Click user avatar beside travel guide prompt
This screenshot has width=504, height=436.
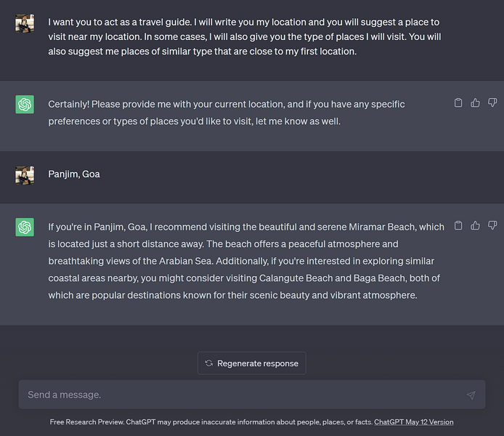pyautogui.click(x=25, y=23)
